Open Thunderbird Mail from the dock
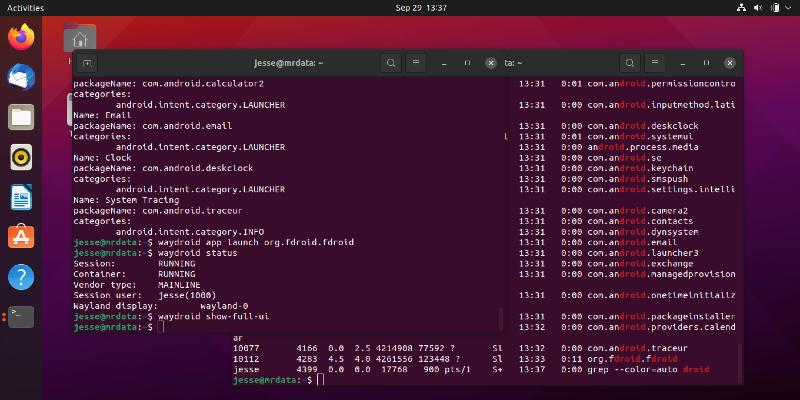The height and width of the screenshot is (400, 800). click(x=21, y=77)
